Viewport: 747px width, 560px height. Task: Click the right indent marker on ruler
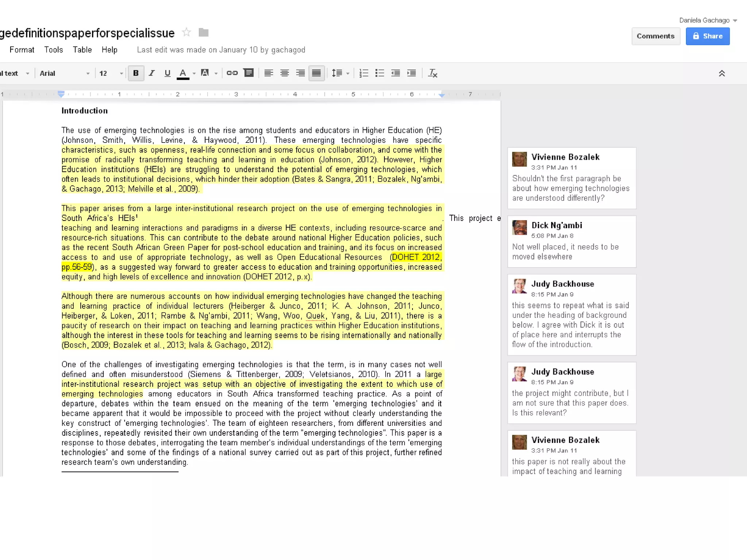(x=442, y=95)
